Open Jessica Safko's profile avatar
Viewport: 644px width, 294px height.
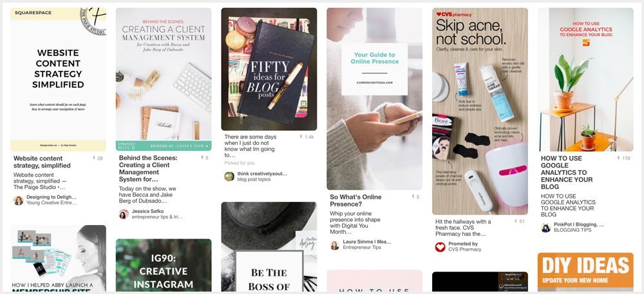pyautogui.click(x=124, y=214)
